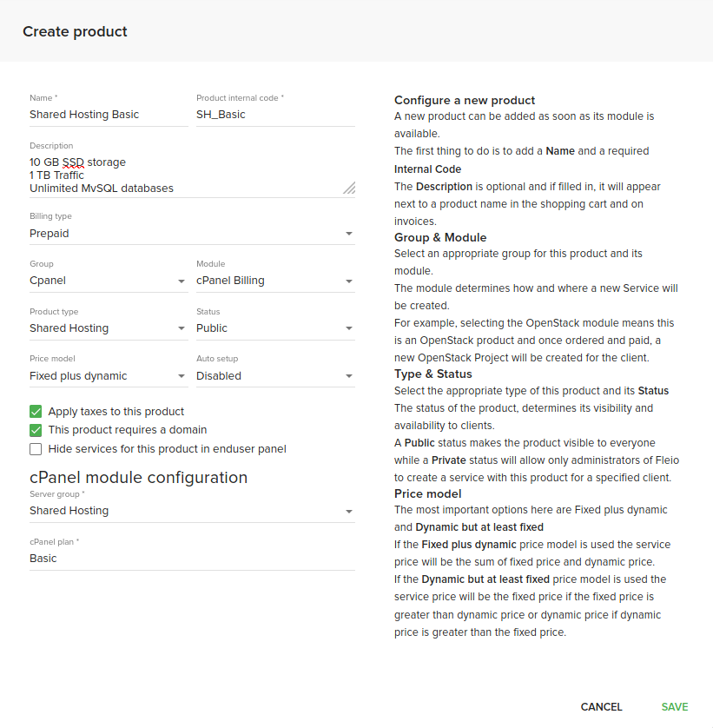
Task: Click the Name input field
Action: 108,115
